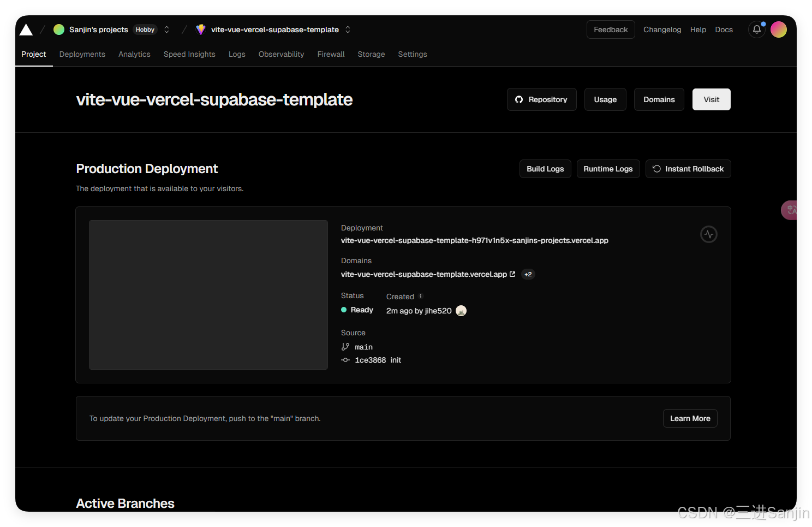Image resolution: width=812 pixels, height=527 pixels.
Task: Switch to the Speed Insights tab
Action: click(x=189, y=54)
